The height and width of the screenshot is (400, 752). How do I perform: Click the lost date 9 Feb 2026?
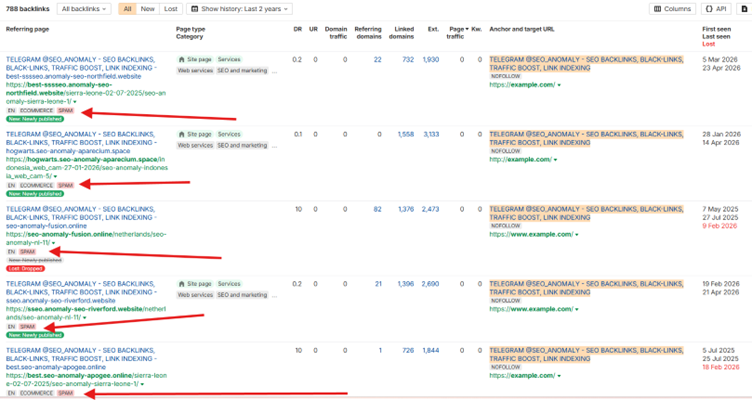click(719, 226)
